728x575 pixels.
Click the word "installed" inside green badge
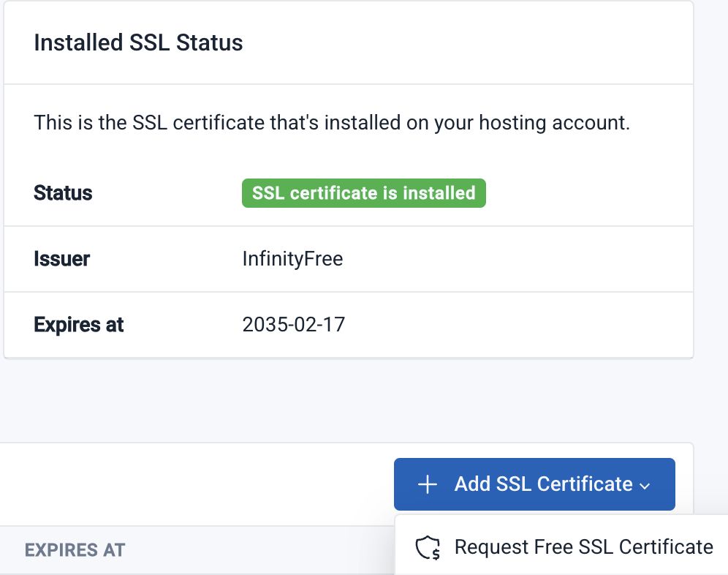click(x=442, y=193)
